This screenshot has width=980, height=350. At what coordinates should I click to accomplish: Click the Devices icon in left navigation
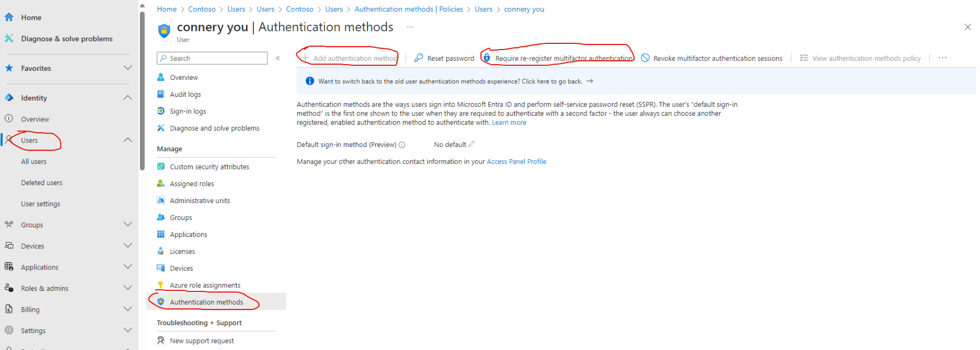click(9, 246)
